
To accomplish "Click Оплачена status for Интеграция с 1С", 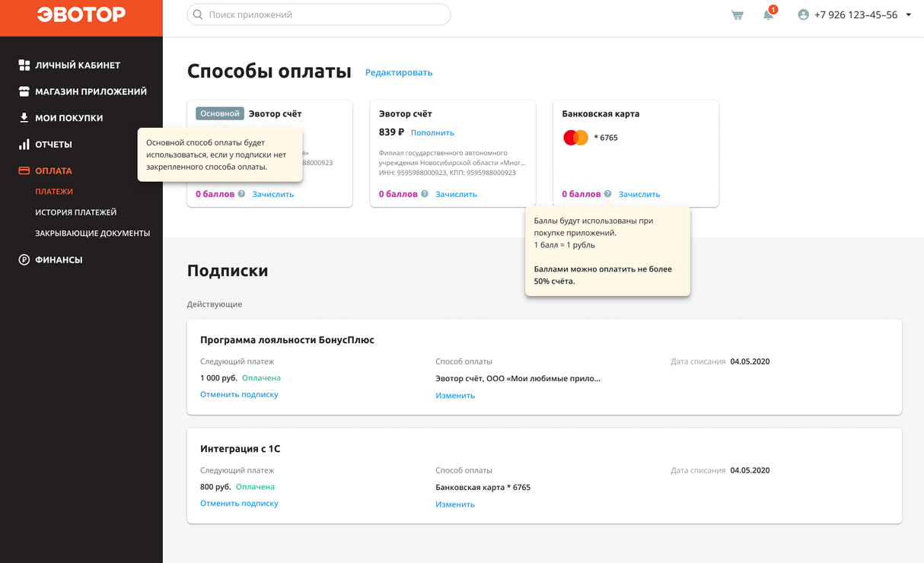I will 255,487.
